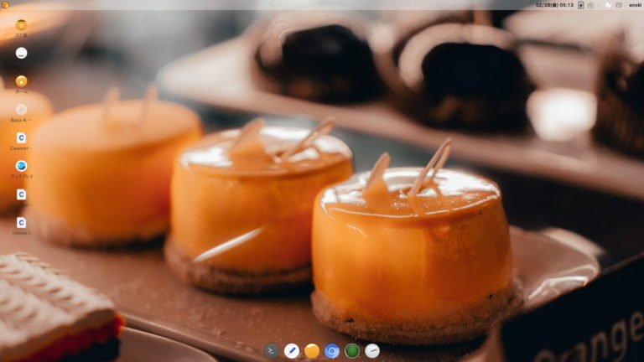
Task: Click the flame icon in the top bar
Action: coord(608,5)
